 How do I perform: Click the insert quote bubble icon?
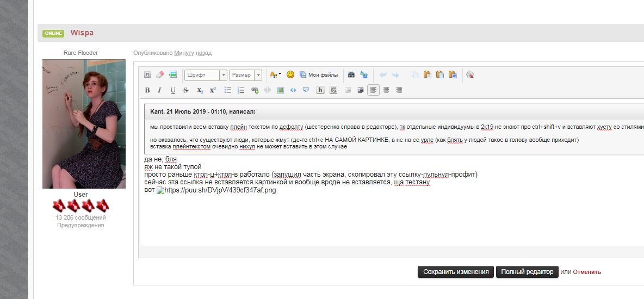click(x=306, y=90)
